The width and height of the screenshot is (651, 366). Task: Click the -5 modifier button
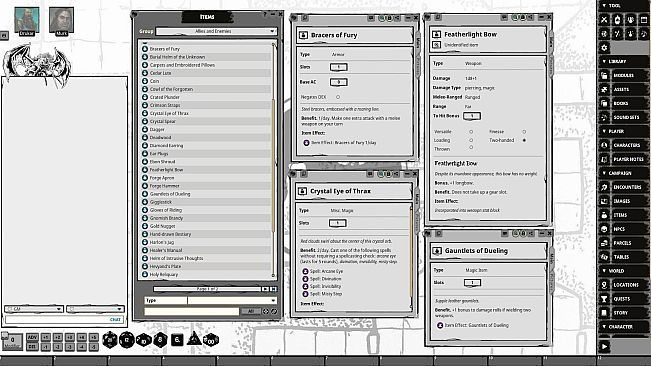94,346
